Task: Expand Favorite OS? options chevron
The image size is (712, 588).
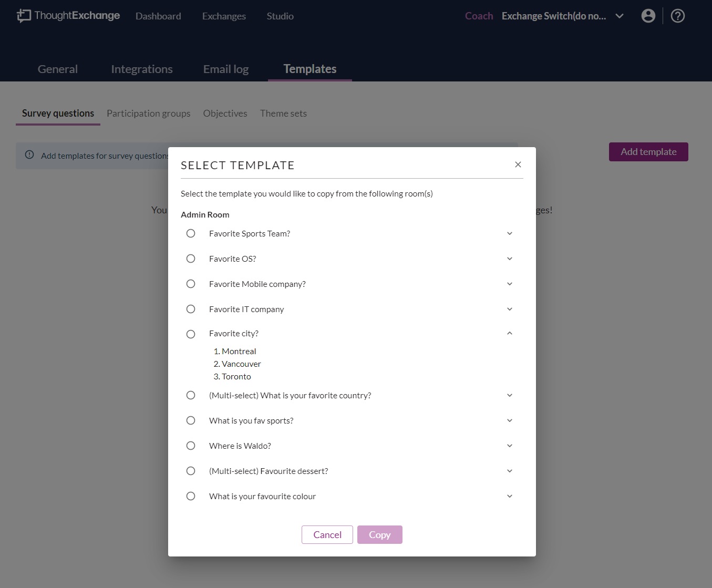Action: (510, 259)
